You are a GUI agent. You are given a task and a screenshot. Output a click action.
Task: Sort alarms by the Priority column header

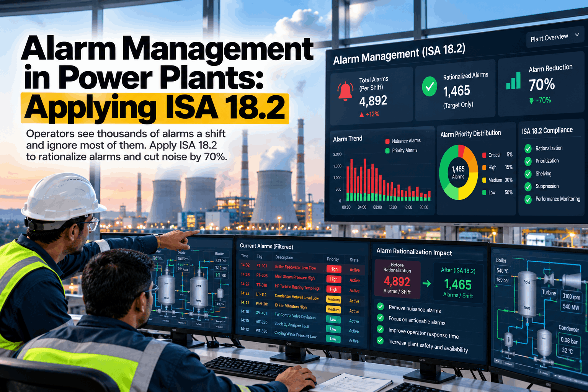pos(333,259)
